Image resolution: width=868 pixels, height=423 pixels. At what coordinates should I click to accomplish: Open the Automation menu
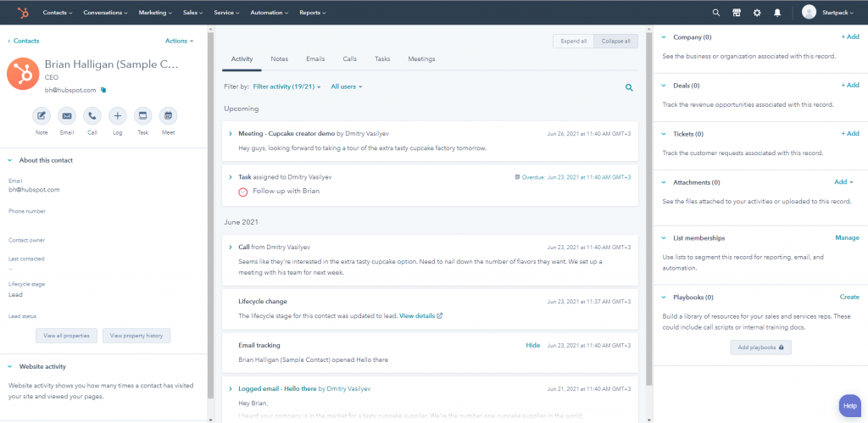coord(270,12)
